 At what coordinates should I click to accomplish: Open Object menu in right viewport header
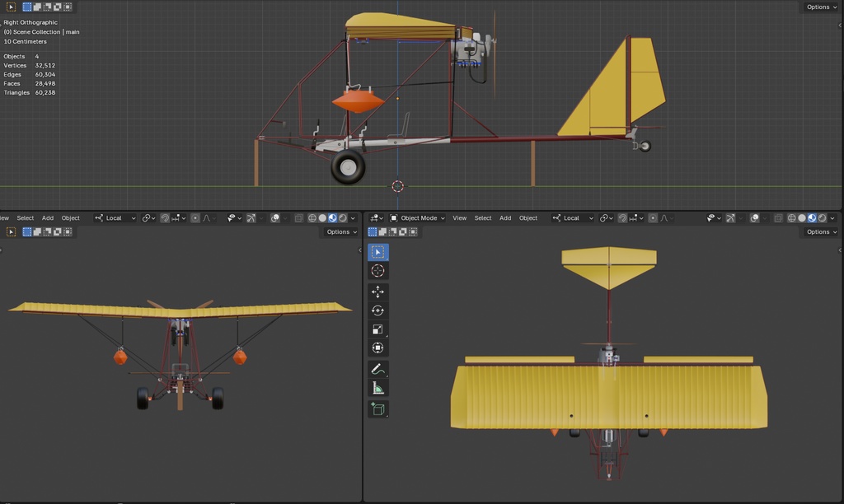pos(528,218)
